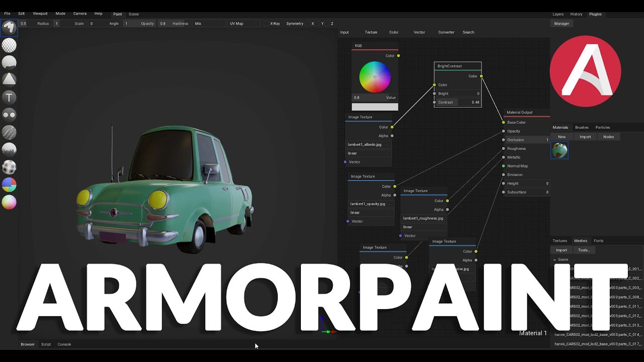Image resolution: width=644 pixels, height=362 pixels.
Task: Click green Normal Map input socket
Action: [x=503, y=166]
